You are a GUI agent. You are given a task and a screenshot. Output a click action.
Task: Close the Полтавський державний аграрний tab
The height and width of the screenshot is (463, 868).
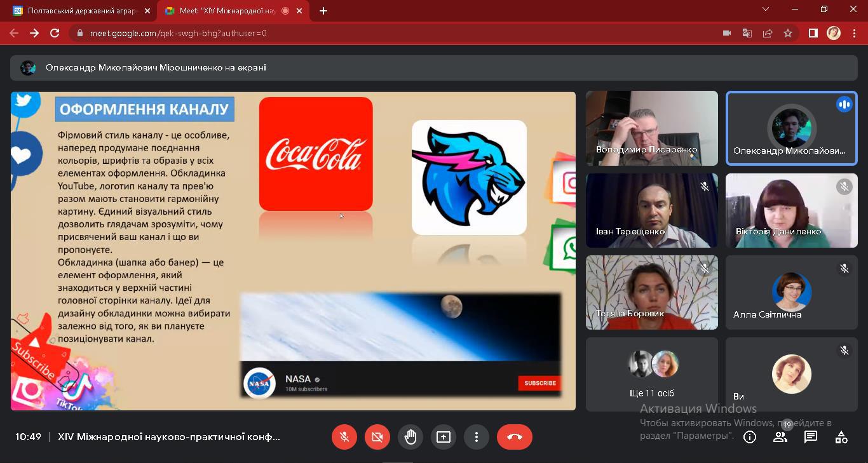point(147,11)
